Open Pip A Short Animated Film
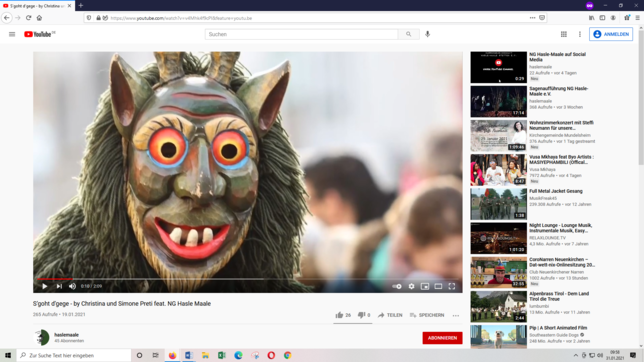Screen dimensions: 644x362 click(558, 328)
